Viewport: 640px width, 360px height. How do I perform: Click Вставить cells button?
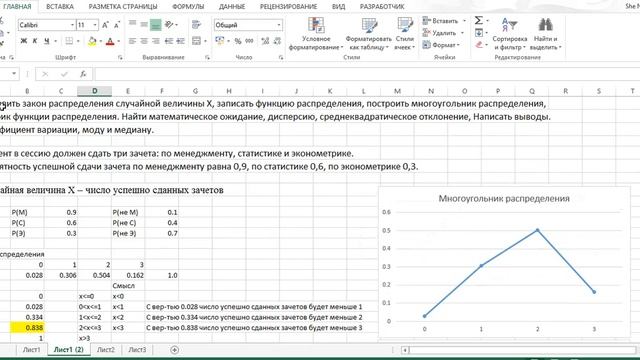(x=440, y=20)
